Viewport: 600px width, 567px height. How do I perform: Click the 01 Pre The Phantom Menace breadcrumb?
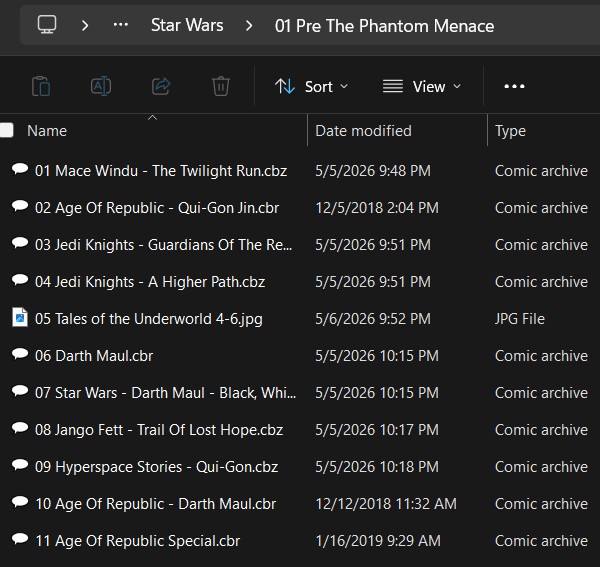point(384,26)
